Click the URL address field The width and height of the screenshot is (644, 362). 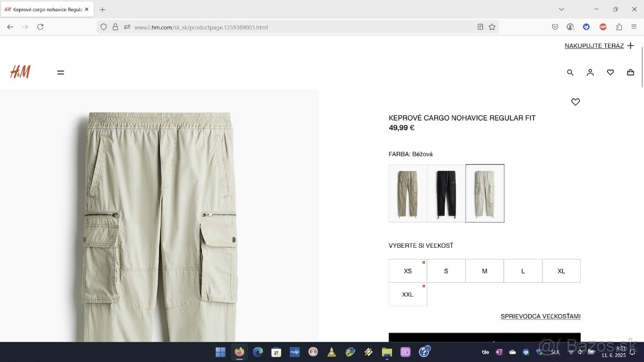301,27
